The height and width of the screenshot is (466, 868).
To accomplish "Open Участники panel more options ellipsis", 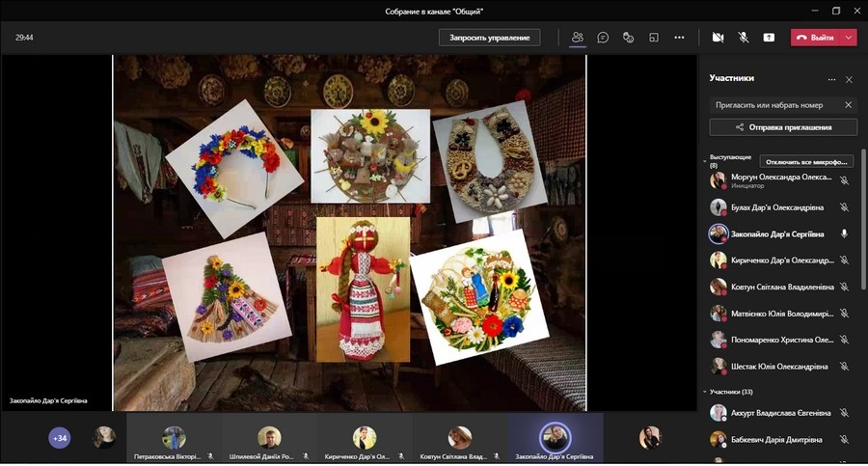I will click(x=831, y=80).
